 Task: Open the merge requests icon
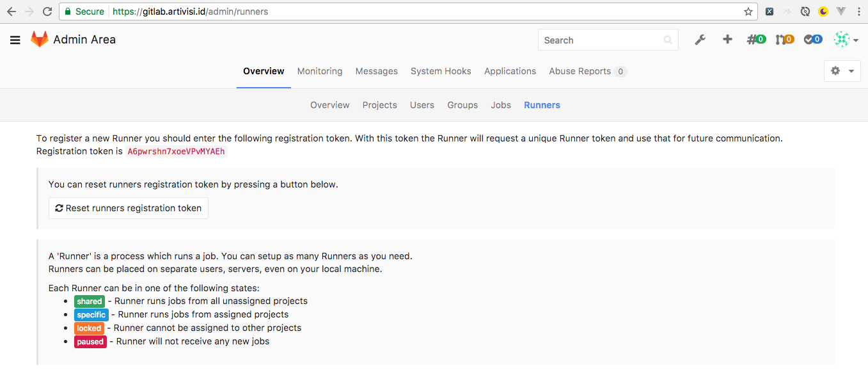pos(784,40)
